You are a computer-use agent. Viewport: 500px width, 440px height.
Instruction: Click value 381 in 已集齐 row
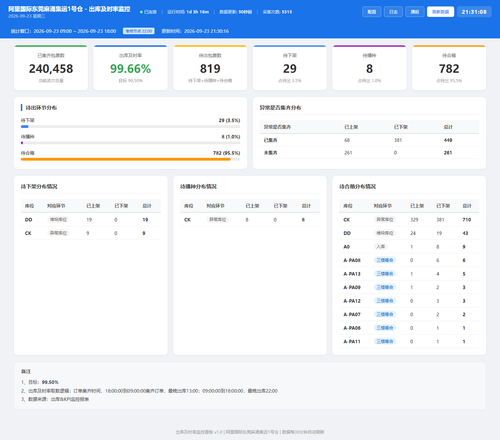pyautogui.click(x=398, y=140)
